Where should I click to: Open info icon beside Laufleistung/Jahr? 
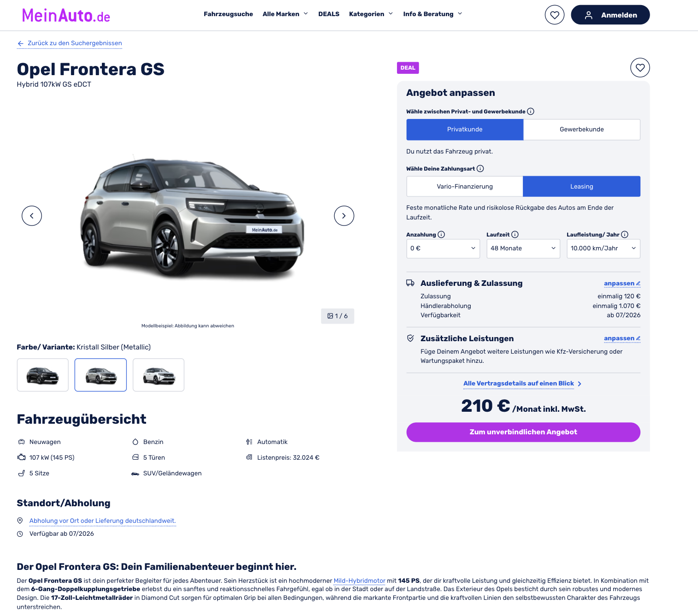pyautogui.click(x=625, y=234)
